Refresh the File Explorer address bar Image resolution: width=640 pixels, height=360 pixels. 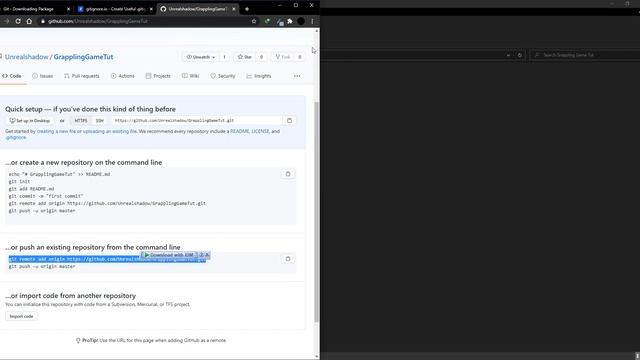tap(520, 55)
